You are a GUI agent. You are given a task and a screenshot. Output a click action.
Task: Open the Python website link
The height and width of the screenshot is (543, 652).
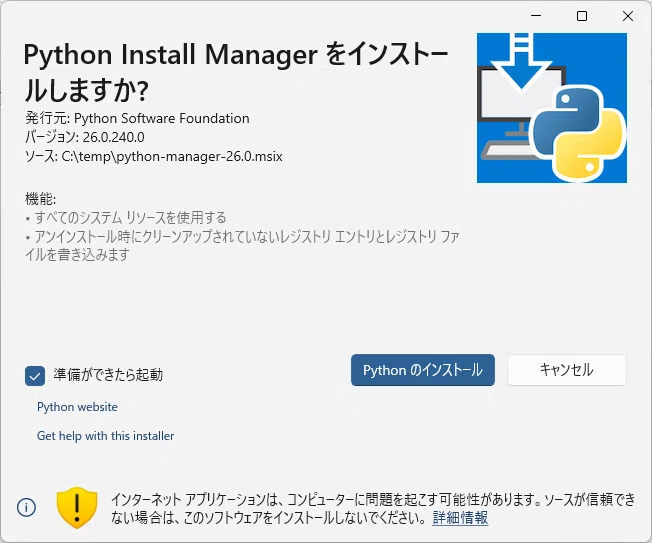point(77,407)
